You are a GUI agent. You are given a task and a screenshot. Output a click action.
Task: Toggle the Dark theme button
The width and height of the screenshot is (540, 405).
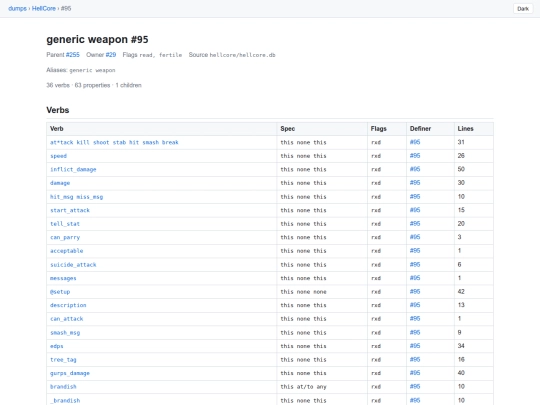(x=522, y=9)
